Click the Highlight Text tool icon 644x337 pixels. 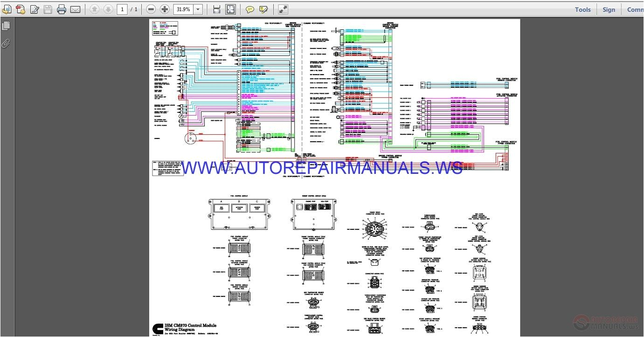263,9
